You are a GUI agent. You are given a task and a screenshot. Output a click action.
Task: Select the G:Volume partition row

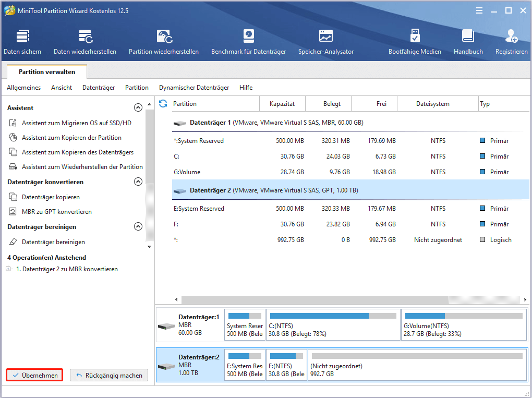point(350,172)
